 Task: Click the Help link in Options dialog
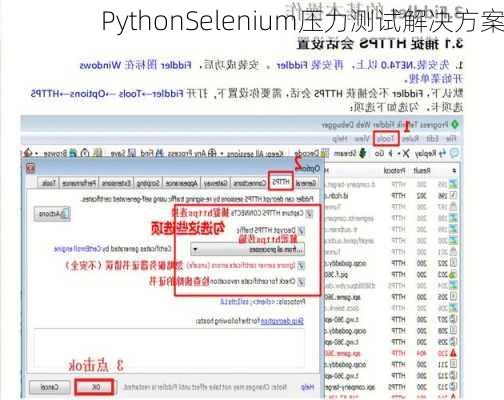[307, 387]
